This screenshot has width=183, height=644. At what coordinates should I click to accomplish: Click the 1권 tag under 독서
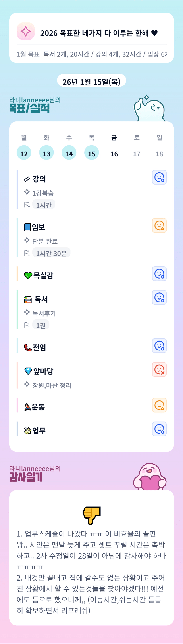(41, 325)
